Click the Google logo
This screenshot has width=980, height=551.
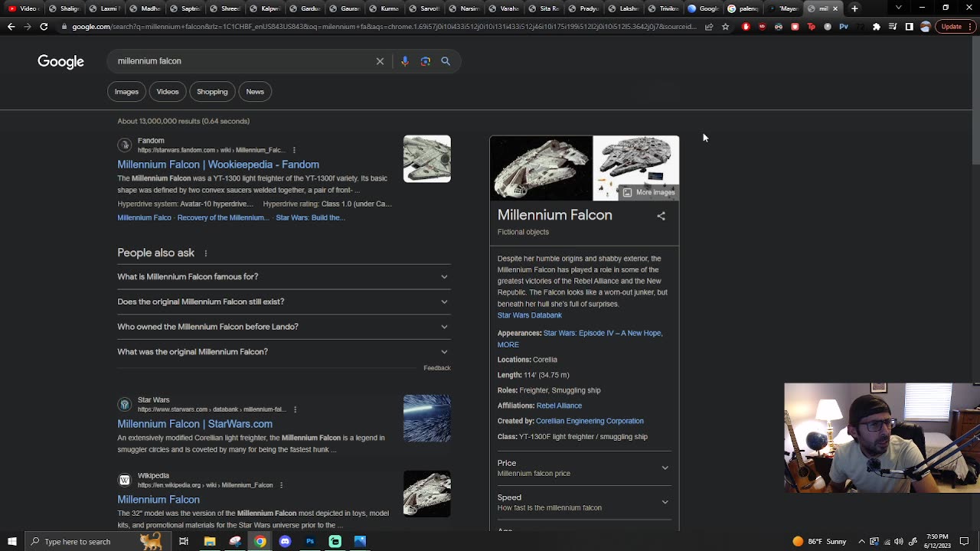[x=60, y=62]
